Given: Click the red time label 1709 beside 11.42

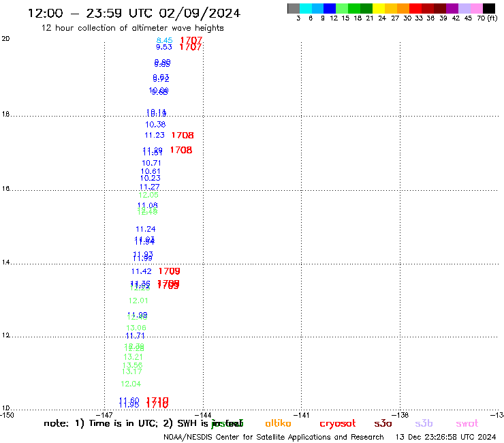Looking at the screenshot, I should 170,271.
